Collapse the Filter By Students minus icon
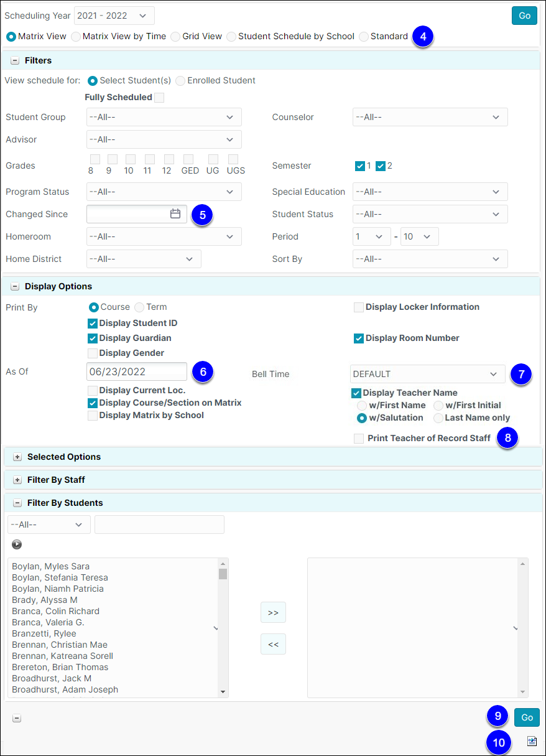 tap(17, 503)
